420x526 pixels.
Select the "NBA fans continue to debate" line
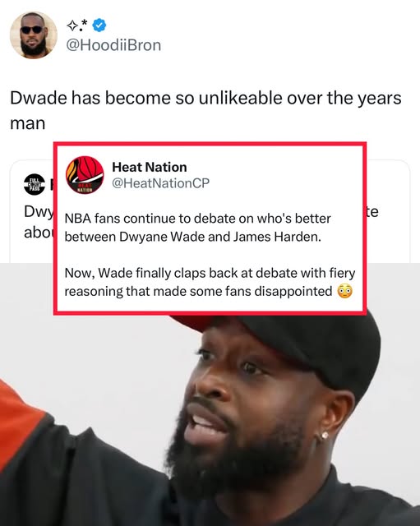click(x=197, y=219)
